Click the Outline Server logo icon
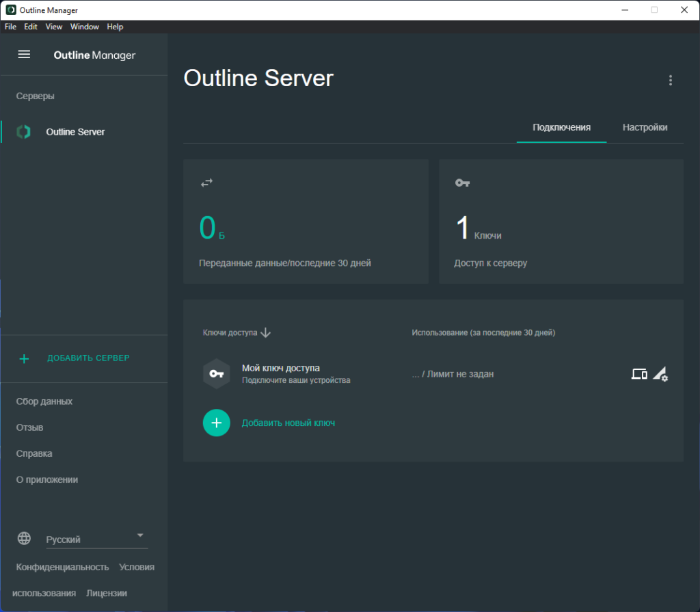The height and width of the screenshot is (612, 700). click(24, 132)
